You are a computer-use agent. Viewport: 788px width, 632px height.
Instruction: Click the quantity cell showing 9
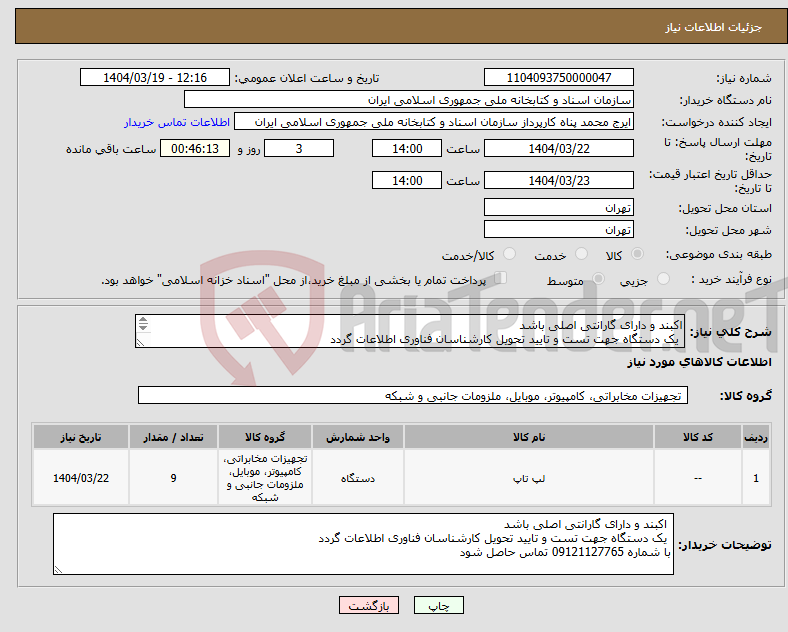tap(173, 478)
